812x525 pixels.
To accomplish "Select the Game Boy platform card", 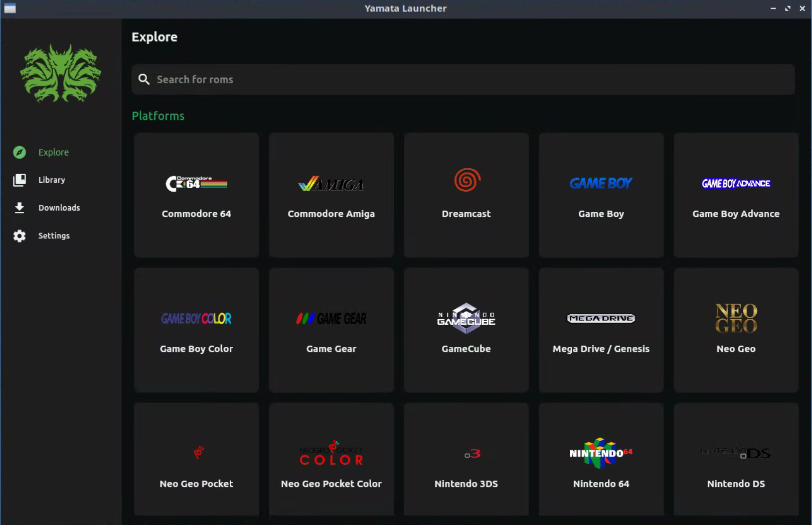I will [601, 195].
